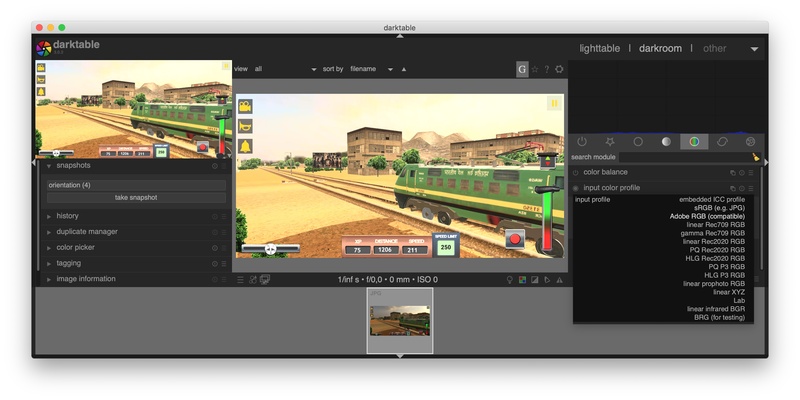Switch to darkroom view

coord(660,48)
